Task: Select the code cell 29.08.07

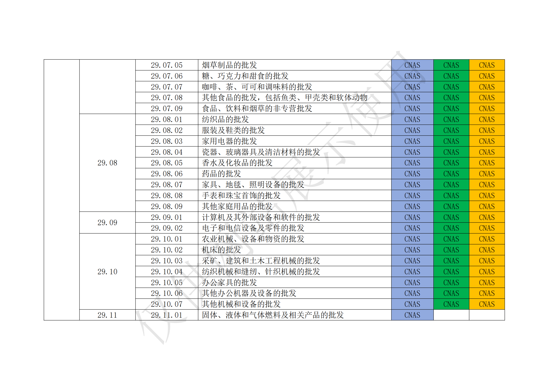Action: (167, 184)
